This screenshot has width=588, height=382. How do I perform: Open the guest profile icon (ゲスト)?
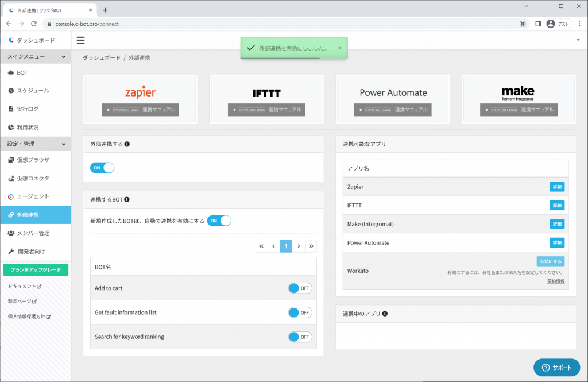558,24
